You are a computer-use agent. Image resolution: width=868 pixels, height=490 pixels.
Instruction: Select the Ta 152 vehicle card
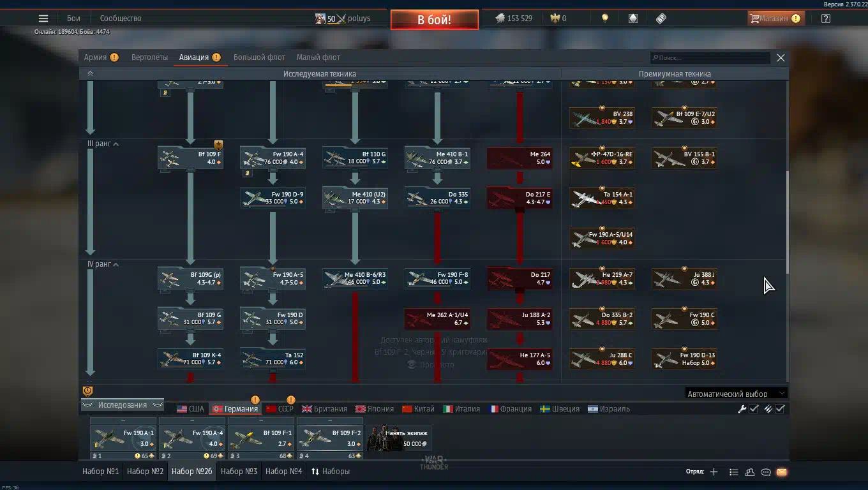click(x=273, y=359)
